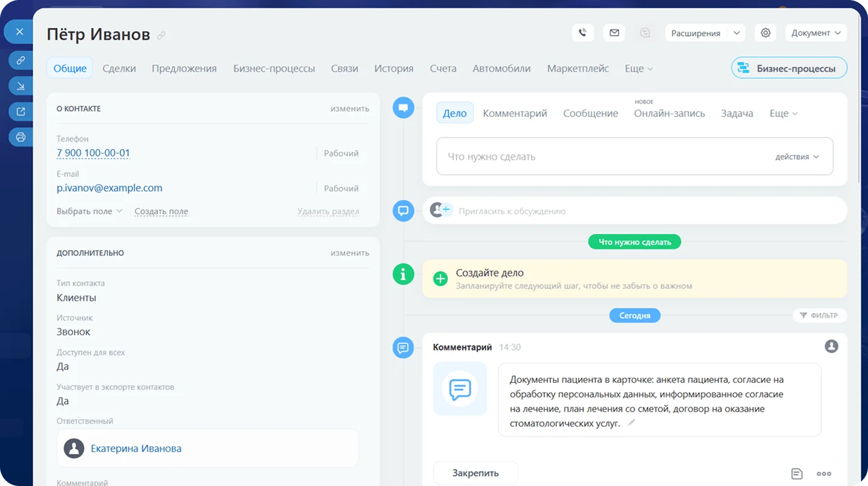868x486 pixels.
Task: Click изменить in Дополнительно section
Action: (x=350, y=253)
